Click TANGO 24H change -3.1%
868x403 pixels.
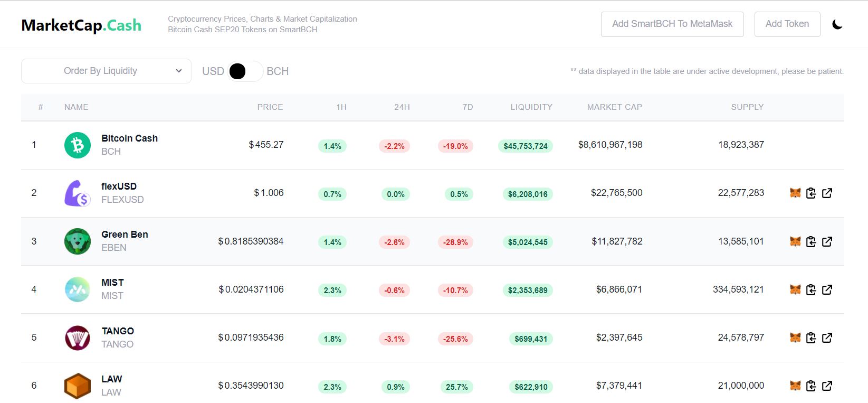coord(394,339)
